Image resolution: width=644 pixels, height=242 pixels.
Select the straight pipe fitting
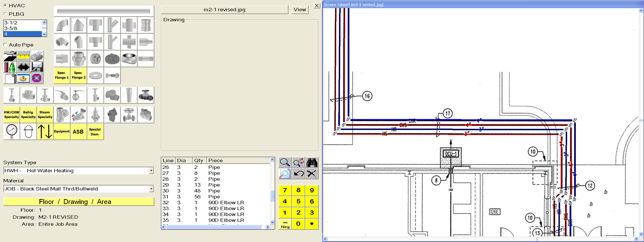(x=103, y=11)
